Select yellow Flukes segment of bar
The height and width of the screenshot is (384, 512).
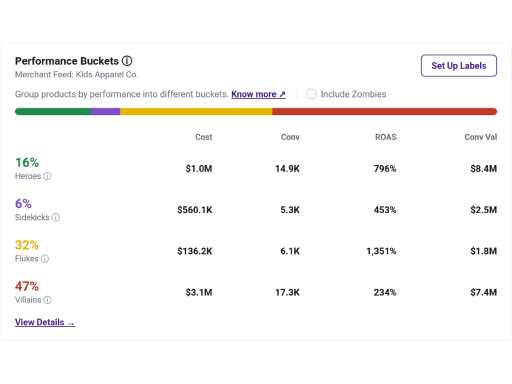coord(196,111)
